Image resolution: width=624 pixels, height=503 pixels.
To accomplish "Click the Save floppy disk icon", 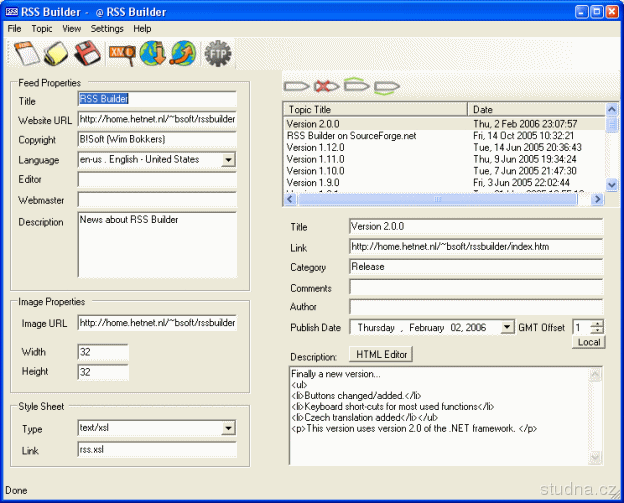I will click(x=86, y=54).
